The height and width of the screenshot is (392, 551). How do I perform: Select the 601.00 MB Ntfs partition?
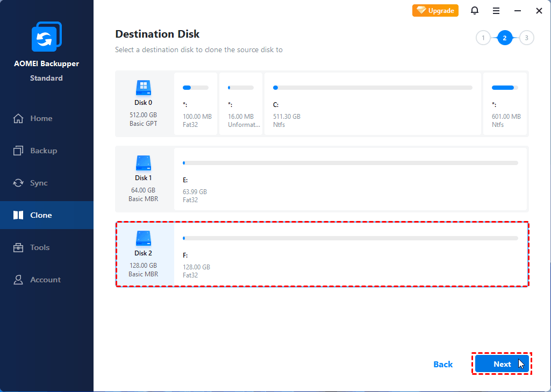click(x=505, y=104)
